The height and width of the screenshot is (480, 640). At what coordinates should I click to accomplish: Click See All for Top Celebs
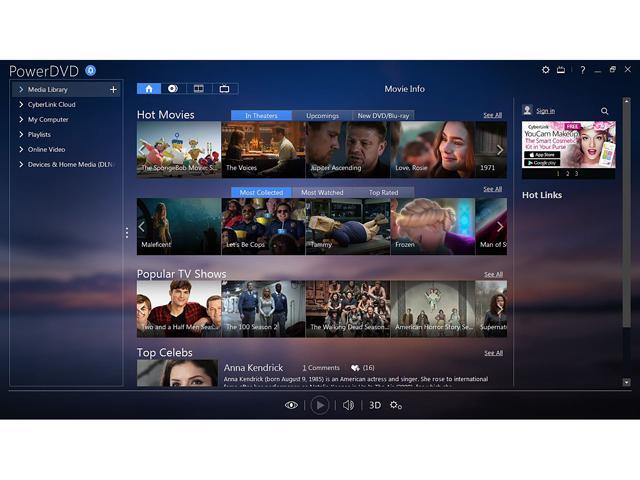click(x=493, y=353)
